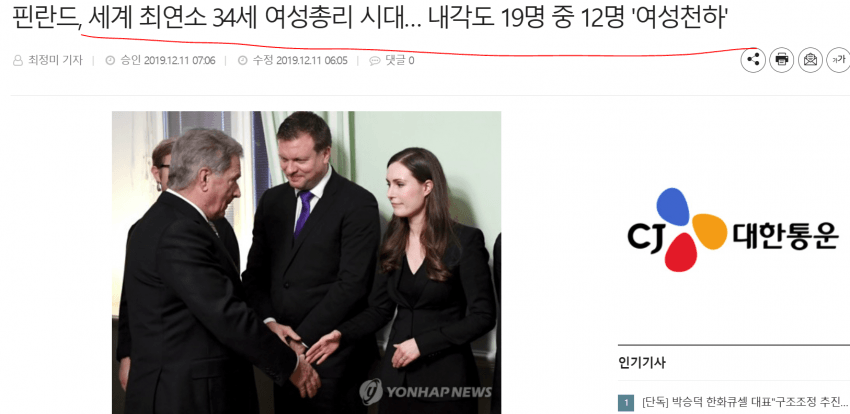The width and height of the screenshot is (850, 414).
Task: Open the CJ대한통운 advertisement banner
Action: click(x=733, y=230)
